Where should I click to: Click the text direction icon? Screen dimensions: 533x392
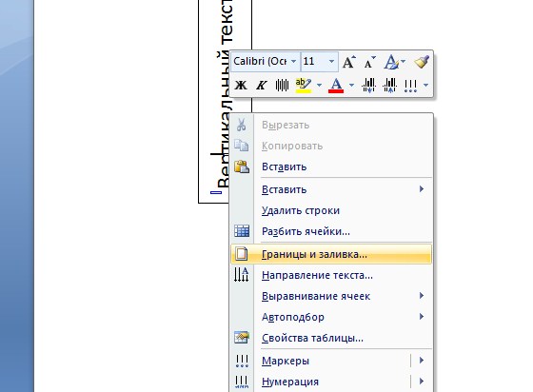click(x=242, y=274)
